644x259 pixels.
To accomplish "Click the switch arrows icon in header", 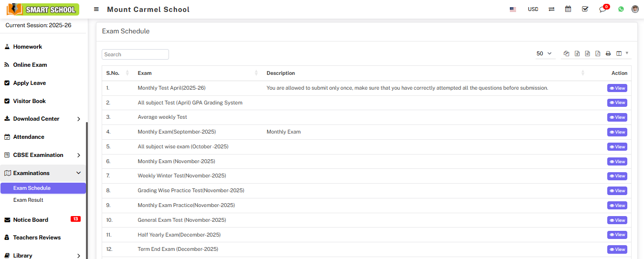I will click(x=551, y=9).
